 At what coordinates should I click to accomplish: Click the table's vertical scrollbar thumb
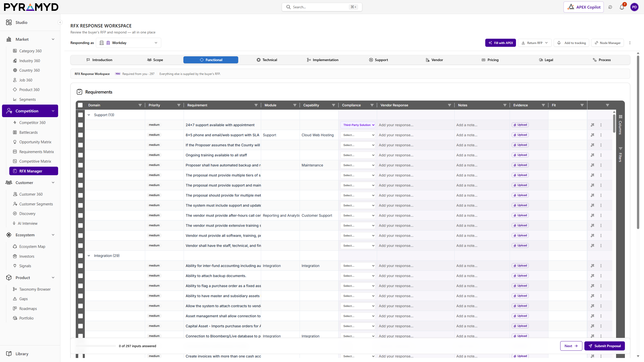pyautogui.click(x=614, y=123)
